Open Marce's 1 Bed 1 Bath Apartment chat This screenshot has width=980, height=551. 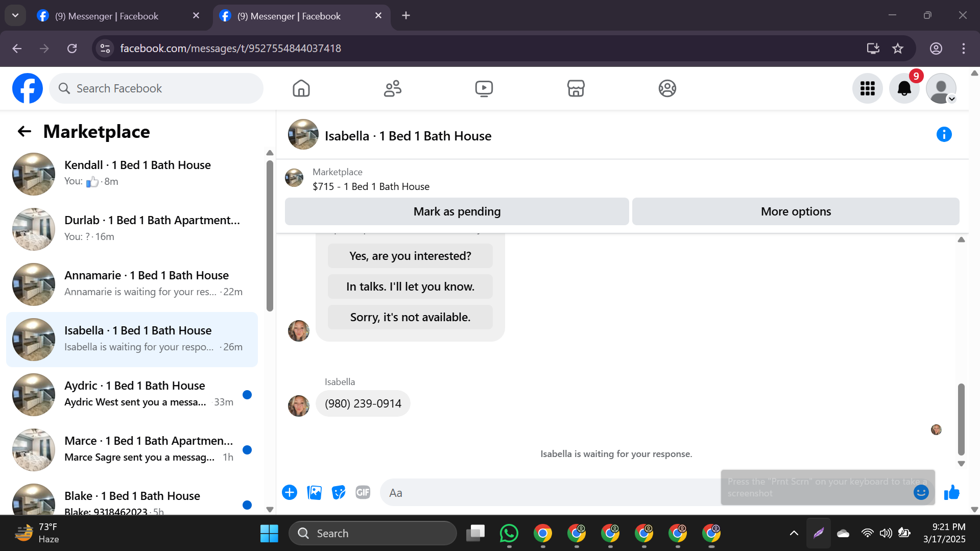tap(132, 449)
